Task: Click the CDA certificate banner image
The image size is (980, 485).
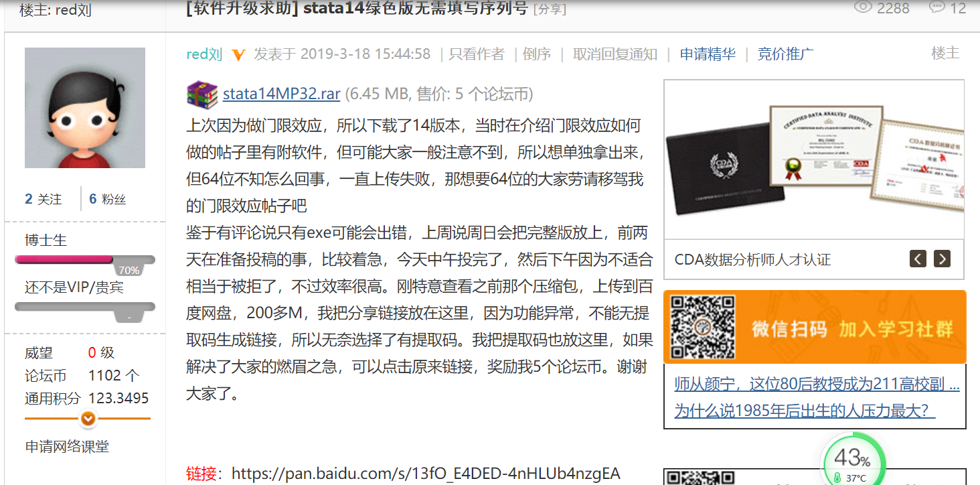Action: (x=813, y=159)
